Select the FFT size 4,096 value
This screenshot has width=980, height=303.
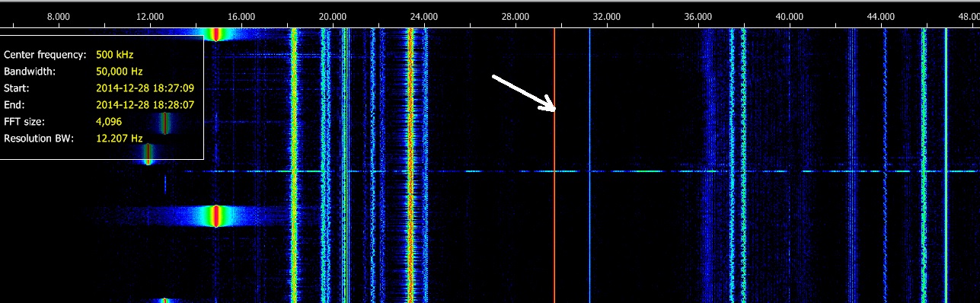[x=109, y=122]
